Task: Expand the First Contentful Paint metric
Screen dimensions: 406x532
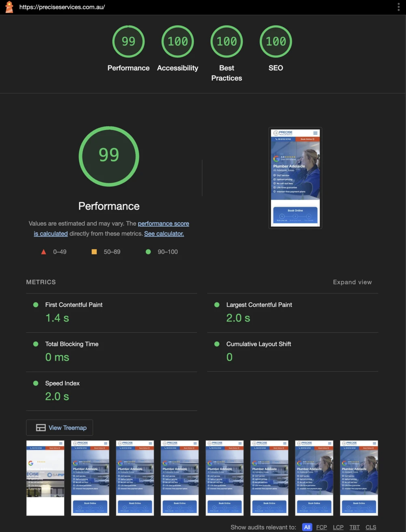Action: tap(74, 305)
